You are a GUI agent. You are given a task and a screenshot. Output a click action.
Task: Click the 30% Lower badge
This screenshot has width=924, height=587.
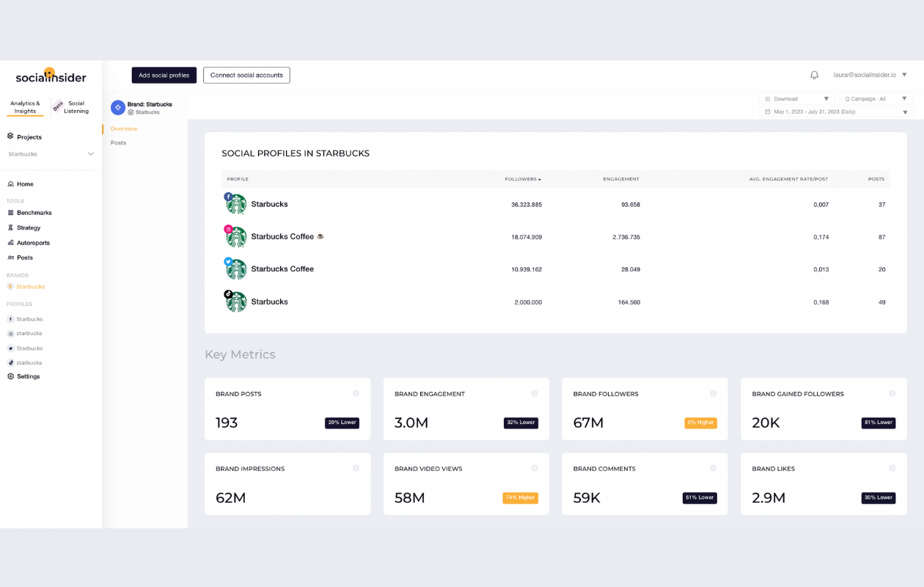point(879,497)
